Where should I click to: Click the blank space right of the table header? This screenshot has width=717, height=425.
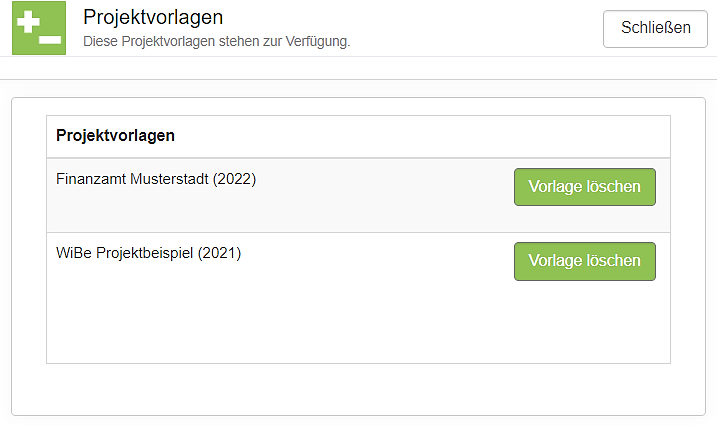point(420,136)
